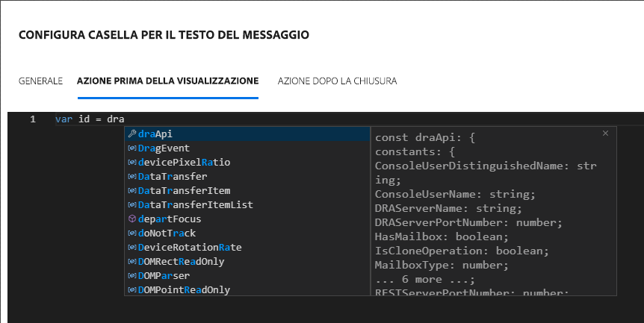Viewport: 644px width, 323px height.
Task: Click the cube icon beside departFocus
Action: [132, 219]
